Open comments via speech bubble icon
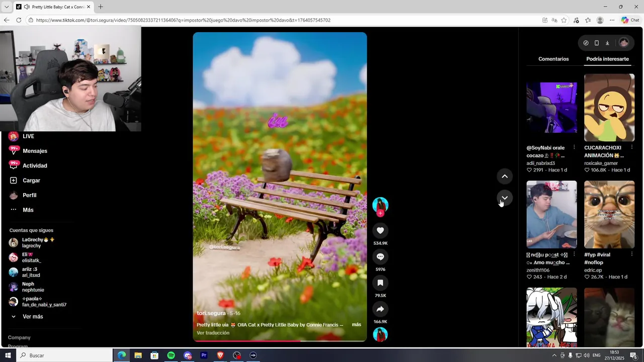 [380, 256]
